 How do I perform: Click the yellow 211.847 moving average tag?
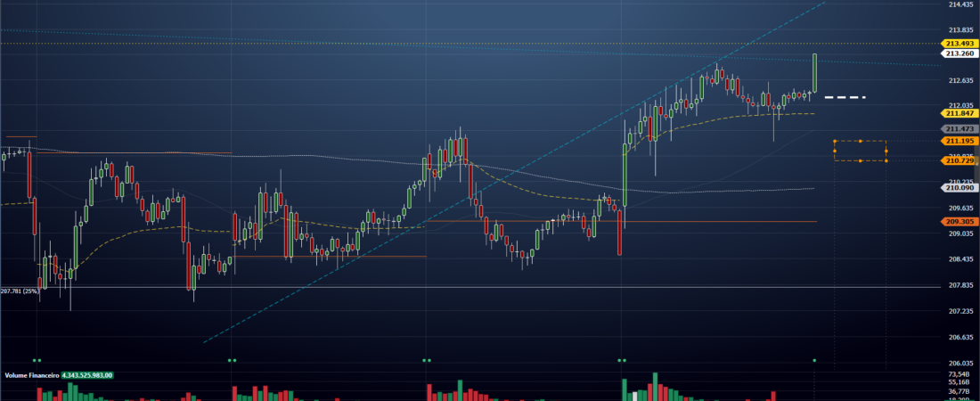coord(960,113)
